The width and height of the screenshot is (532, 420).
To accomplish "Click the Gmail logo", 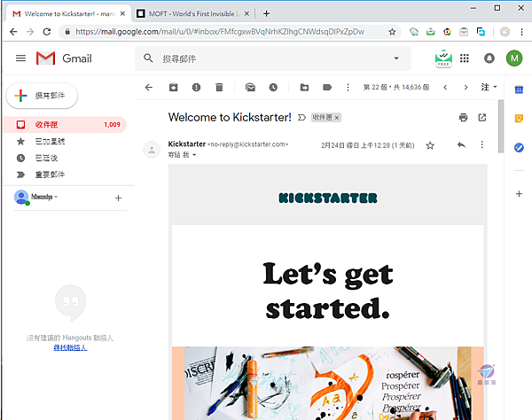I will pos(64,58).
